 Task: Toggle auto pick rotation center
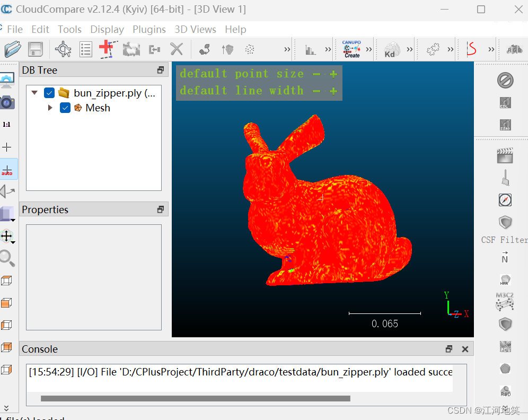click(7, 169)
